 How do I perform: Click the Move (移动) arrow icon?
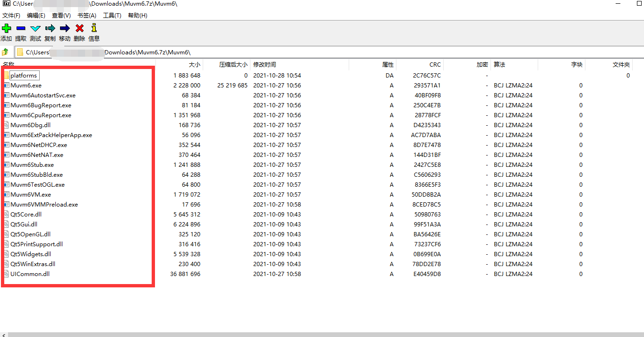tap(65, 28)
